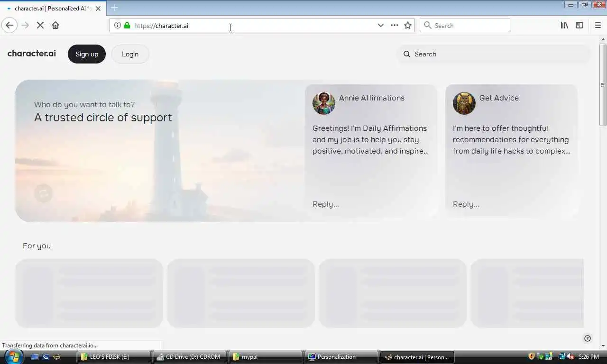Focus the character.ai page Search field
The height and width of the screenshot is (364, 607).
pyautogui.click(x=494, y=54)
